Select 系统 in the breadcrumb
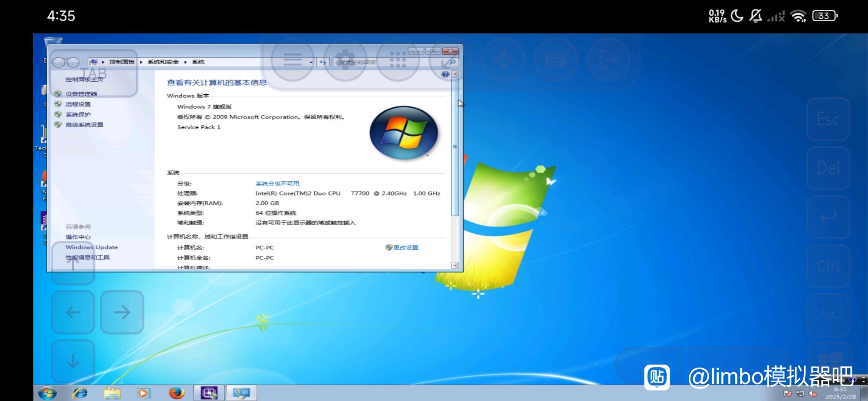 click(198, 62)
